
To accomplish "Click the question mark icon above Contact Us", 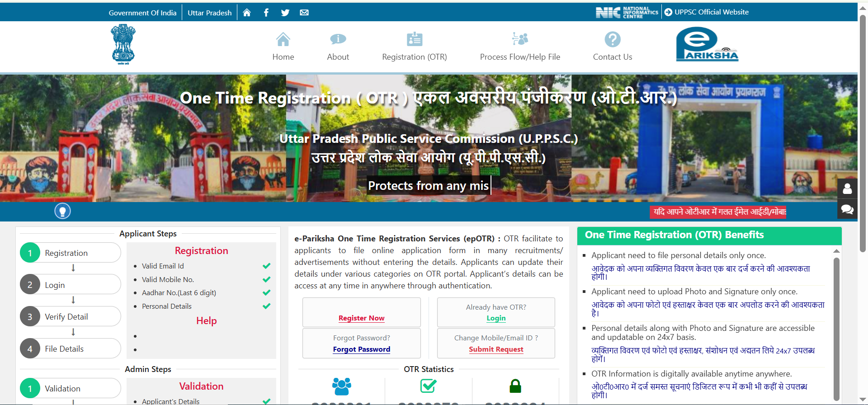I will pyautogui.click(x=613, y=39).
